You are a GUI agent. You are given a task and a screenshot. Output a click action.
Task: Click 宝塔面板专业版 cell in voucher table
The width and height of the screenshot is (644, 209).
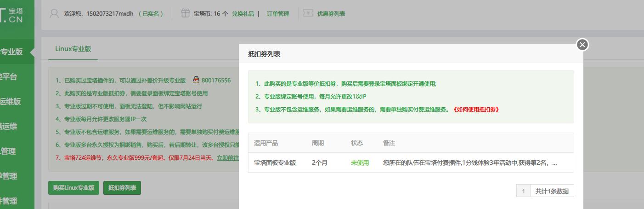[x=275, y=163]
